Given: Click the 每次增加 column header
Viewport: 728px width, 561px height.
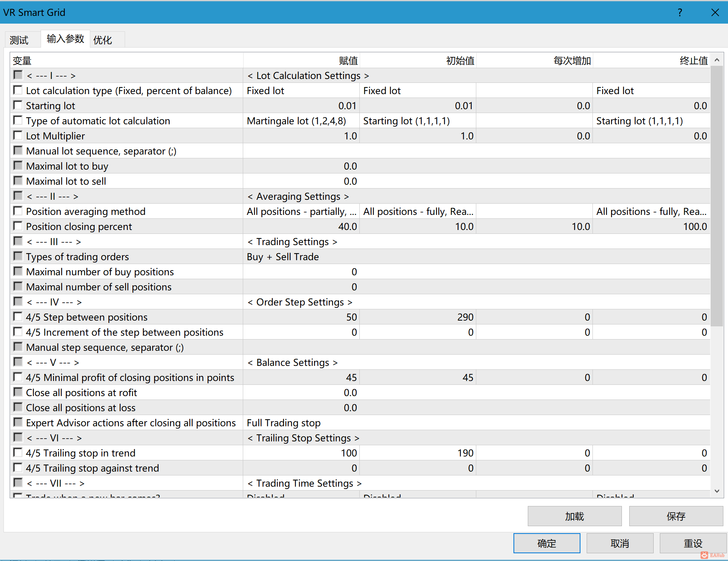Looking at the screenshot, I should (x=534, y=60).
